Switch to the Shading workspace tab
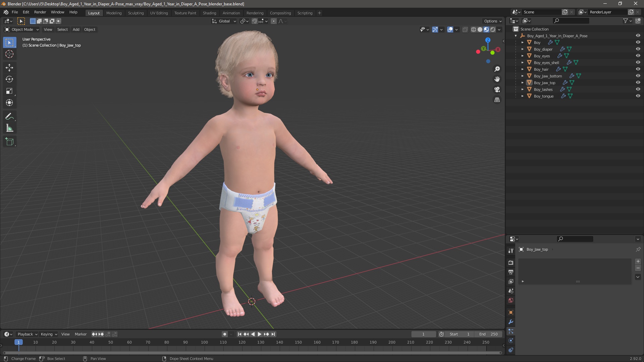 209,13
